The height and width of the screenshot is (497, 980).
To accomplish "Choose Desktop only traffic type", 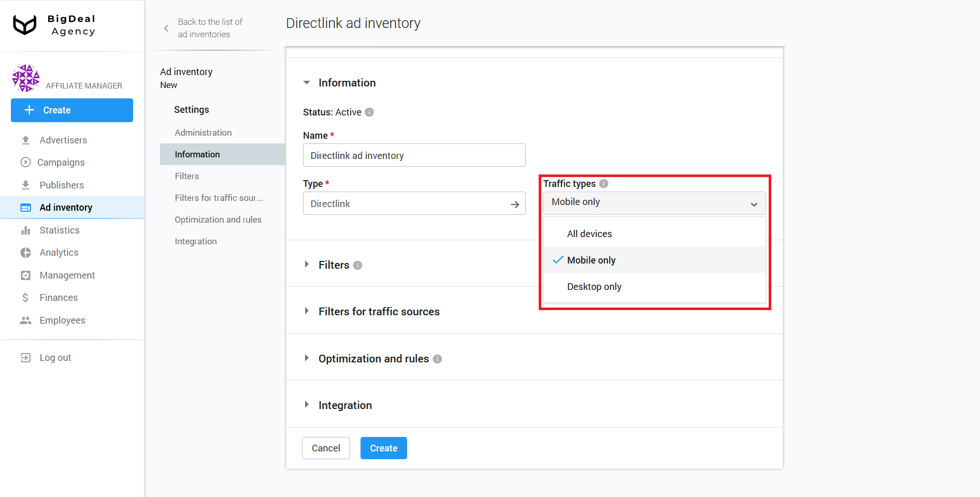I will tap(594, 286).
